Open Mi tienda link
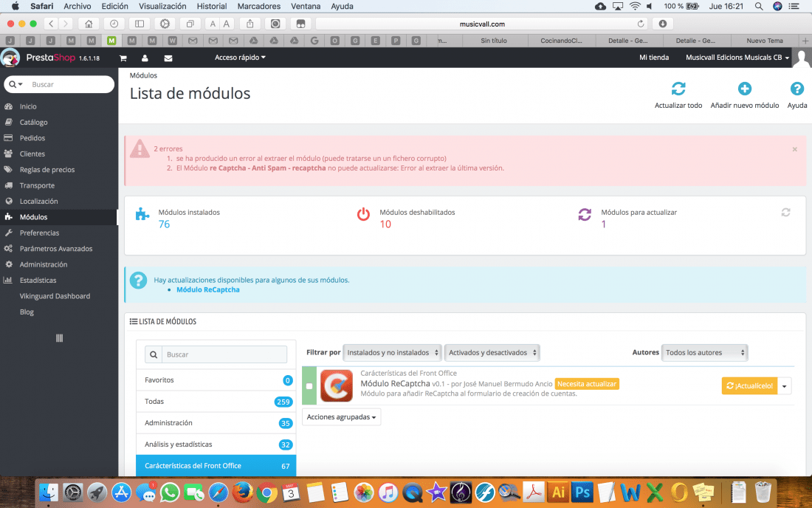Viewport: 812px width, 508px height. [x=654, y=58]
